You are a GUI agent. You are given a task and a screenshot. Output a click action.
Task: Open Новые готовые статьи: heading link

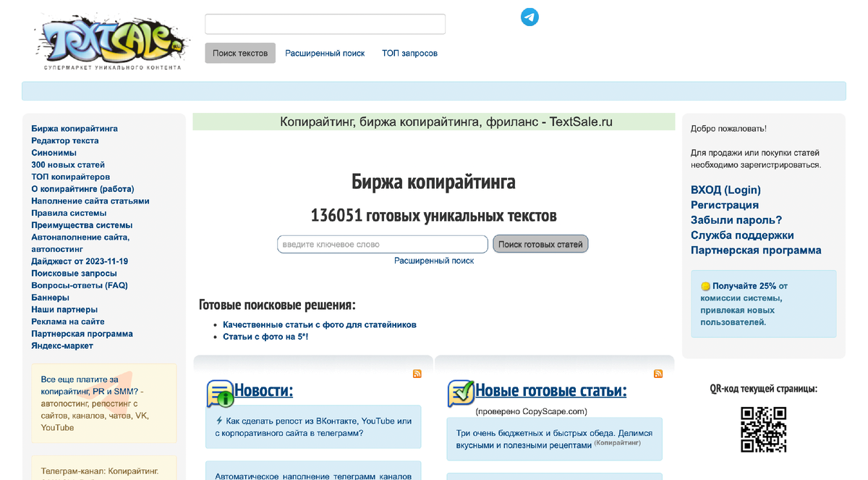[x=551, y=391]
